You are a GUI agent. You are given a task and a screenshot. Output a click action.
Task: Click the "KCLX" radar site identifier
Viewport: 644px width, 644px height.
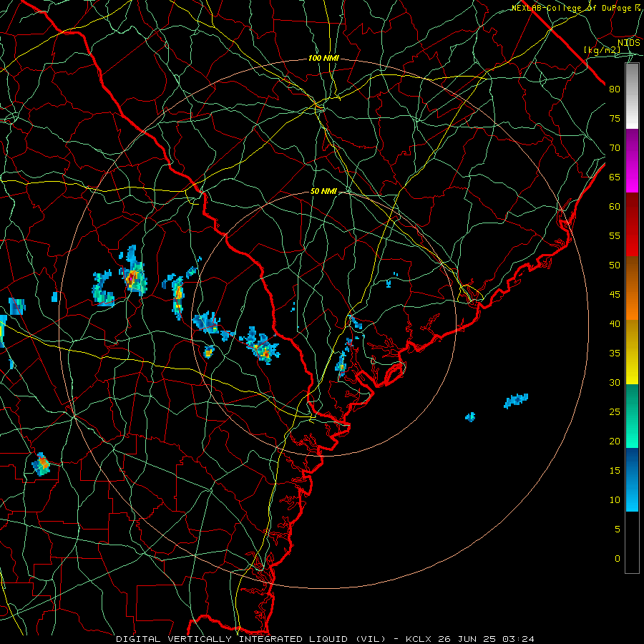tap(418, 639)
